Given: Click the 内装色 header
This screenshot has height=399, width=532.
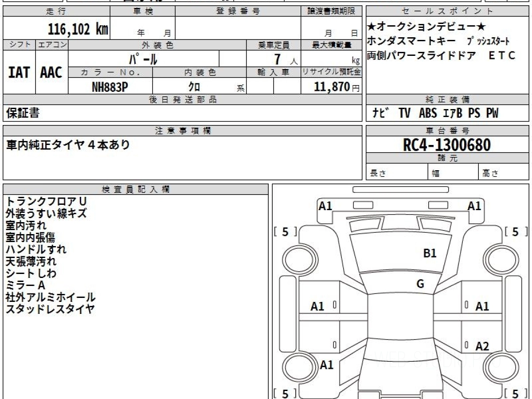Looking at the screenshot, I should tap(199, 72).
